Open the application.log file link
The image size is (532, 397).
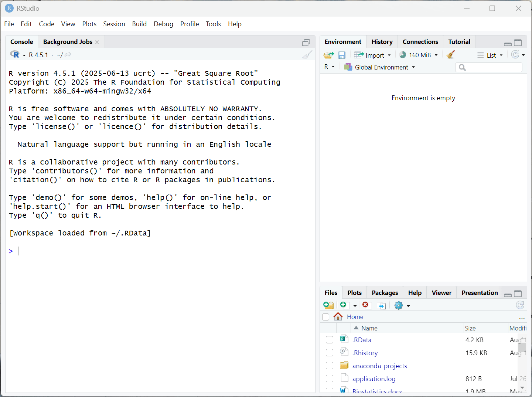point(374,379)
